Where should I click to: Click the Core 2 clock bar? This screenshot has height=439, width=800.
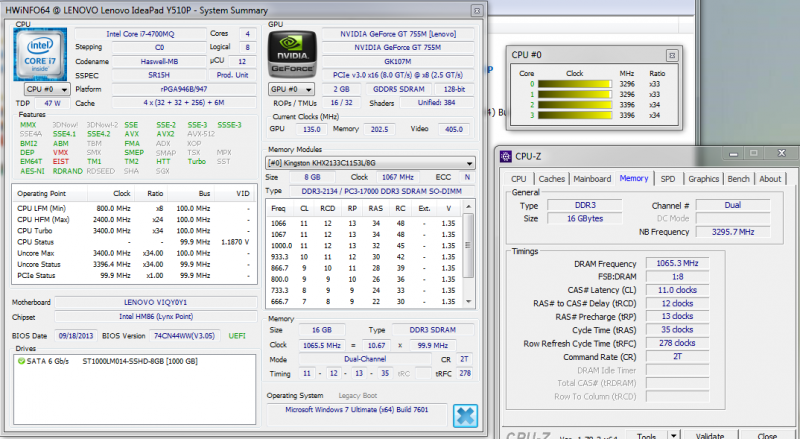coord(574,105)
